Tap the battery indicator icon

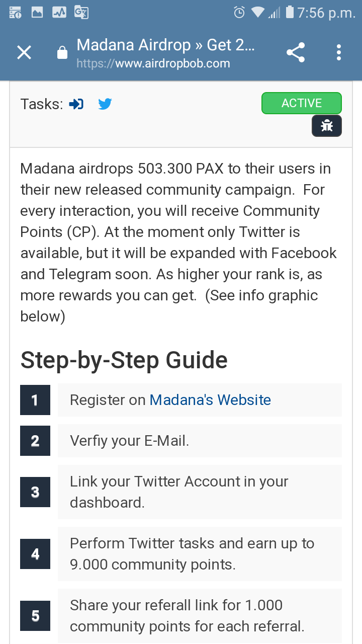pos(290,12)
